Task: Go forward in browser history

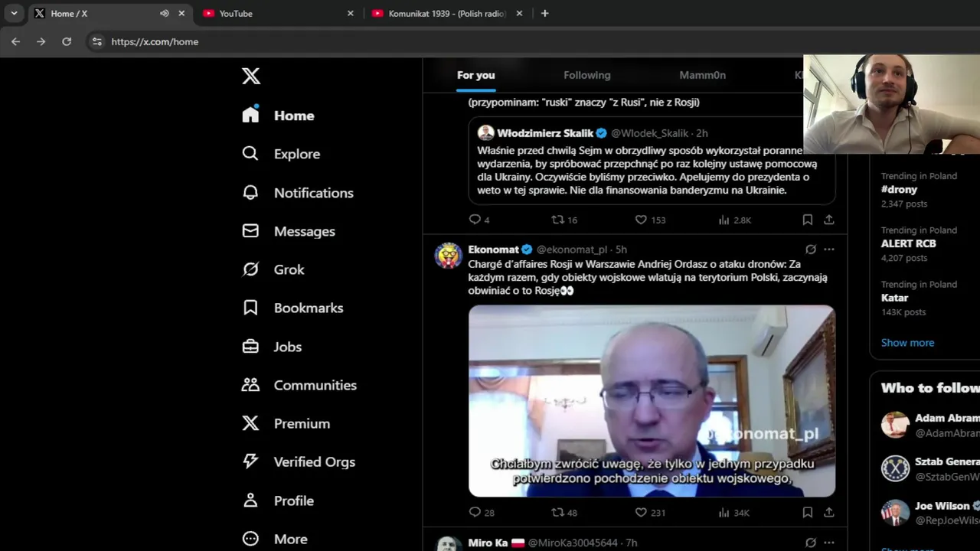Action: pos(41,41)
